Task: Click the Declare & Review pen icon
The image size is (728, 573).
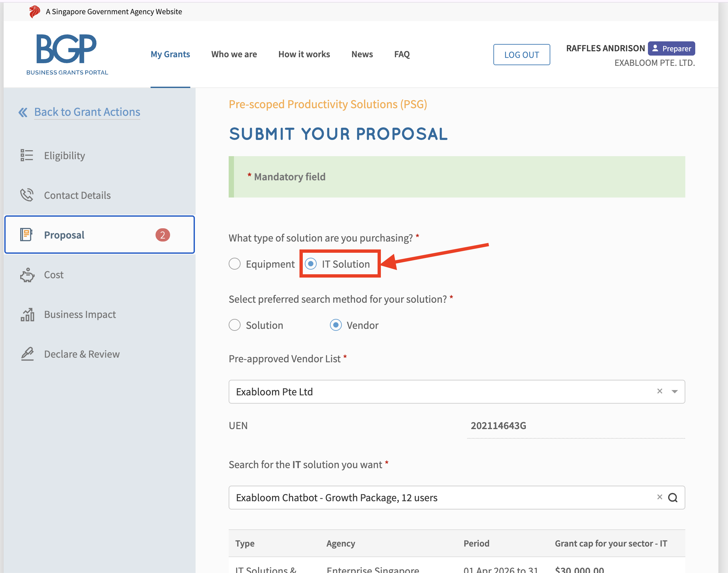Action: pyautogui.click(x=27, y=354)
